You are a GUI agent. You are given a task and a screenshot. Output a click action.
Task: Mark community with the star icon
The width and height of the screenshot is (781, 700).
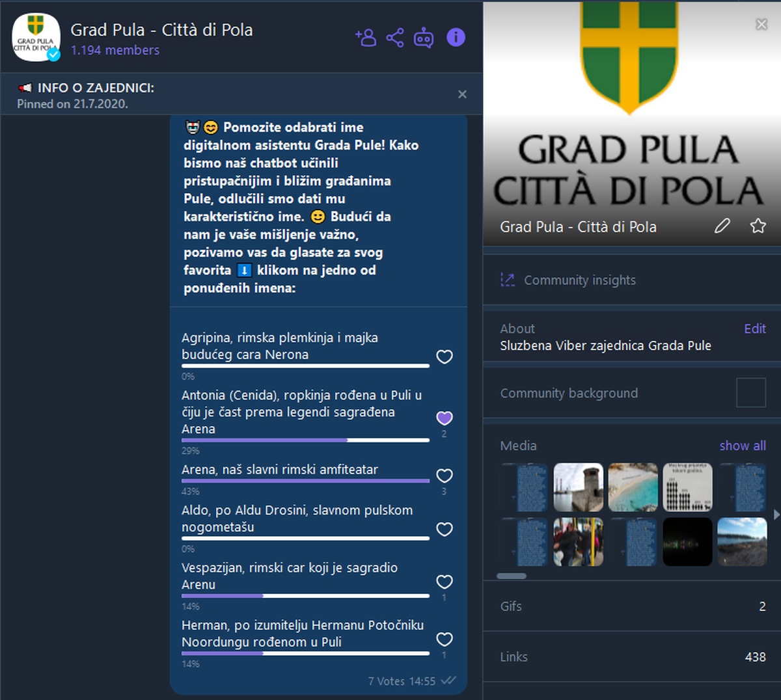coord(758,226)
